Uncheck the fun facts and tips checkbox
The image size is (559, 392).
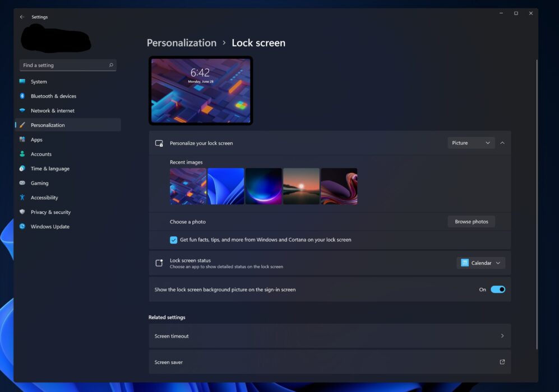174,240
